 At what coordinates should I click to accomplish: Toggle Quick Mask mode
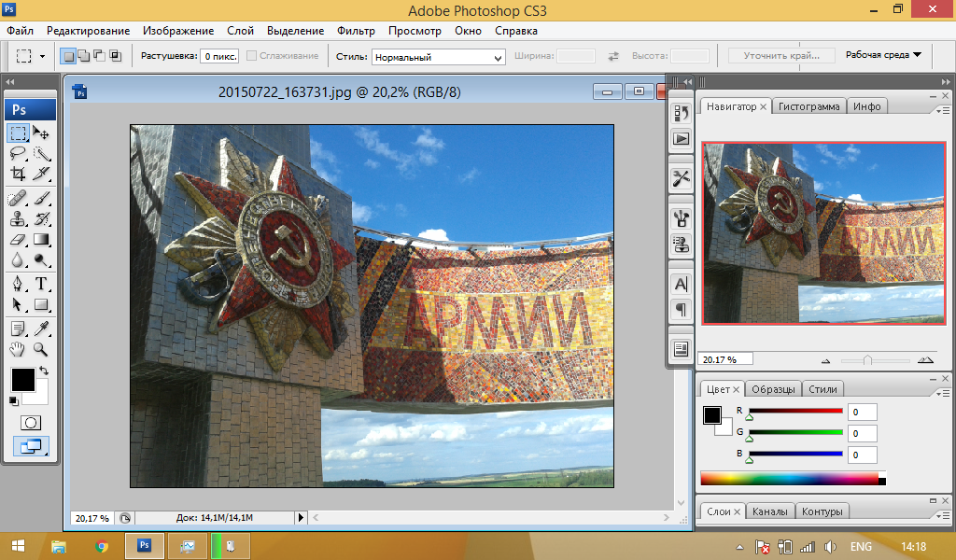(31, 423)
